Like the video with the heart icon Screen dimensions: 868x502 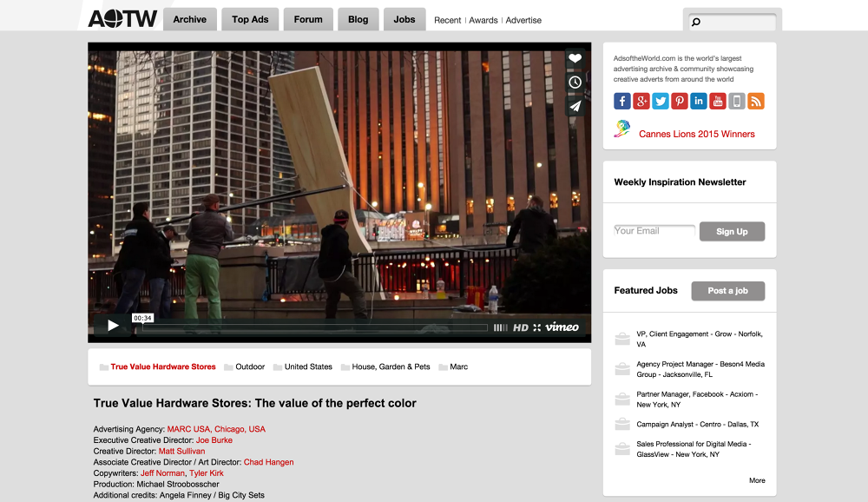(575, 58)
